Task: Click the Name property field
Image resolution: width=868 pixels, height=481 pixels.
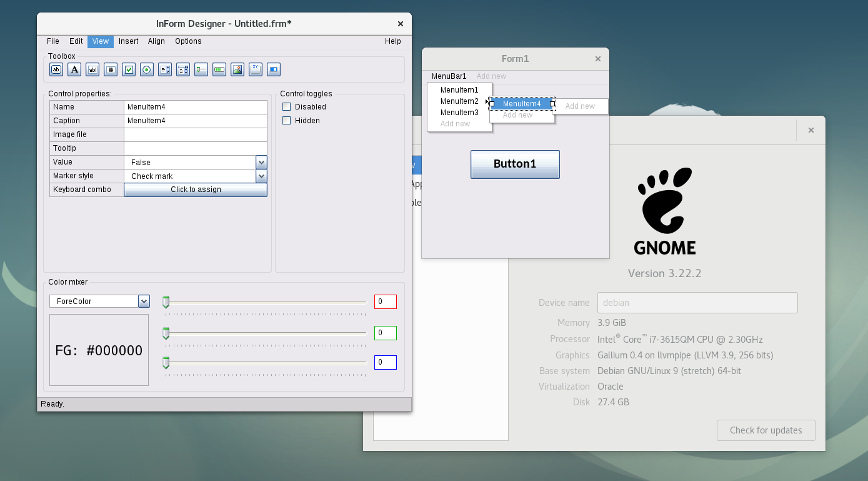Action: pyautogui.click(x=196, y=107)
